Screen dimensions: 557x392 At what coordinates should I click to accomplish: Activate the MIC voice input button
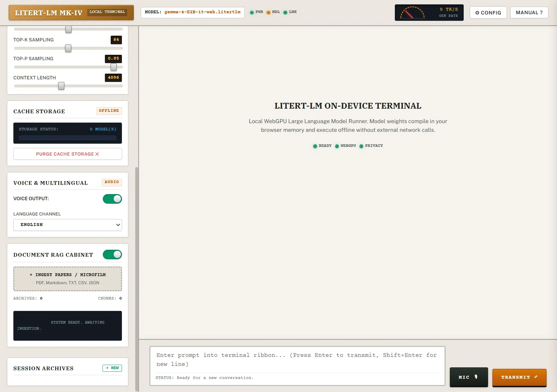pos(469,377)
